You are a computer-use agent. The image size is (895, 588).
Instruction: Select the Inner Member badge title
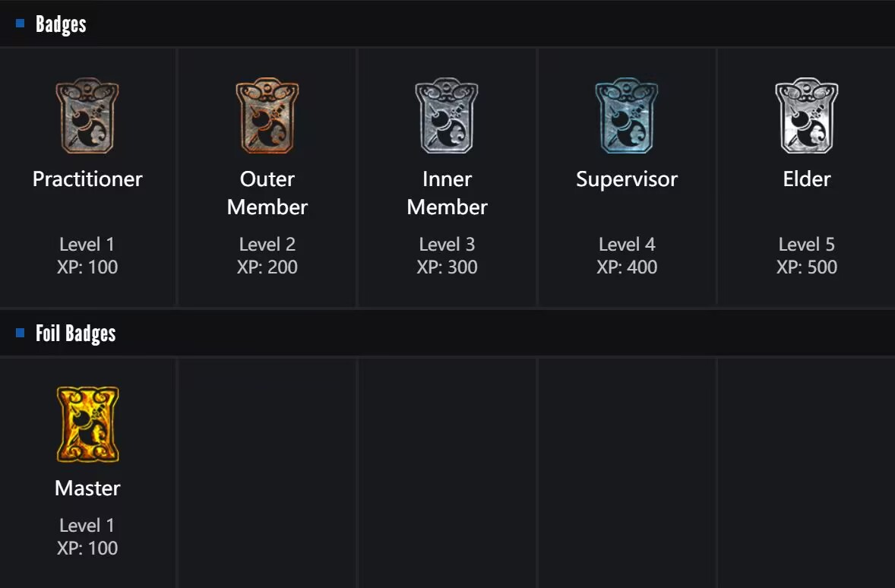[x=447, y=193]
